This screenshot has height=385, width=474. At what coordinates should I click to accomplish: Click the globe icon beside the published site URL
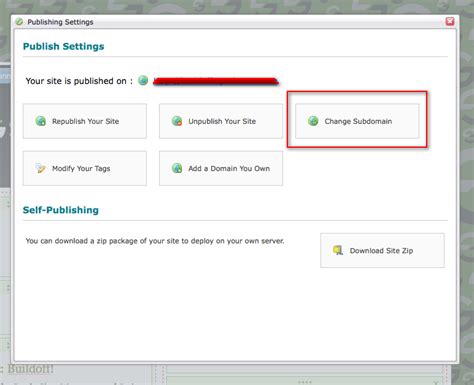[143, 80]
